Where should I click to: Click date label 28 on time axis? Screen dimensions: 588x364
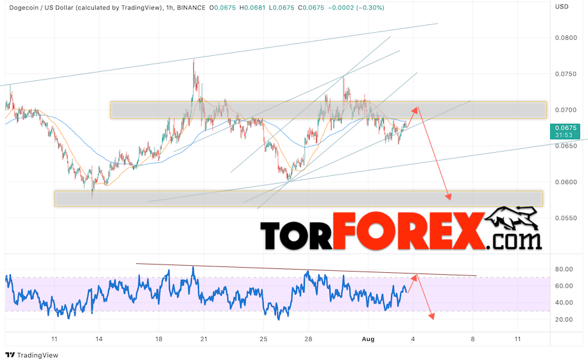pos(308,339)
